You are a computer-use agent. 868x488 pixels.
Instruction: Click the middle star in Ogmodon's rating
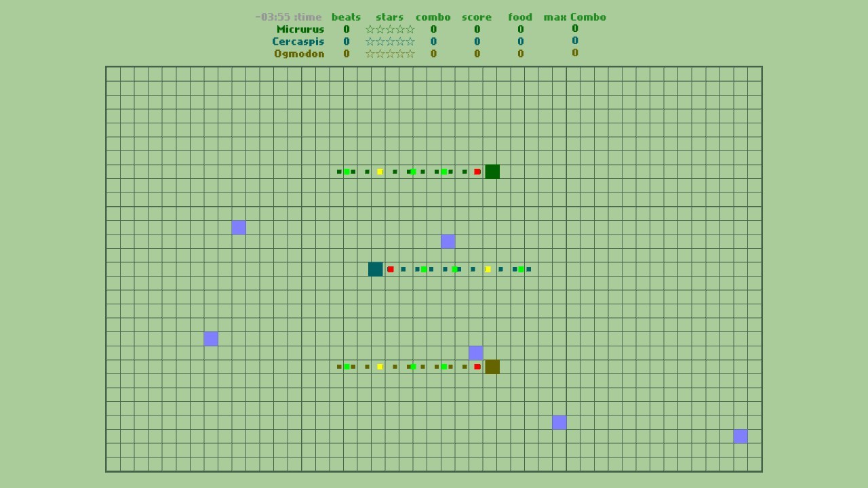point(390,54)
